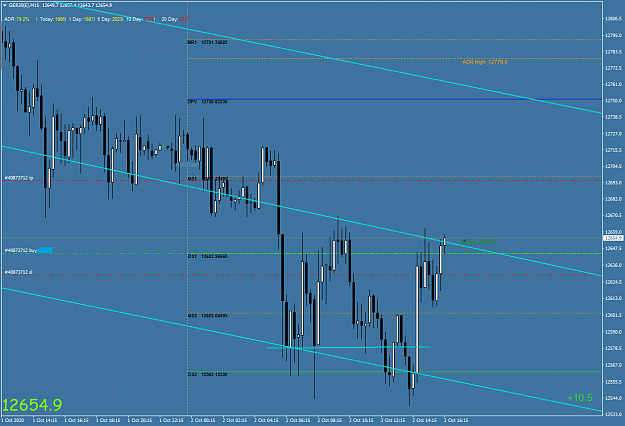The image size is (625, 426).
Task: Click the 2 Oct 08:15 time axis label
Action: pyautogui.click(x=330, y=420)
